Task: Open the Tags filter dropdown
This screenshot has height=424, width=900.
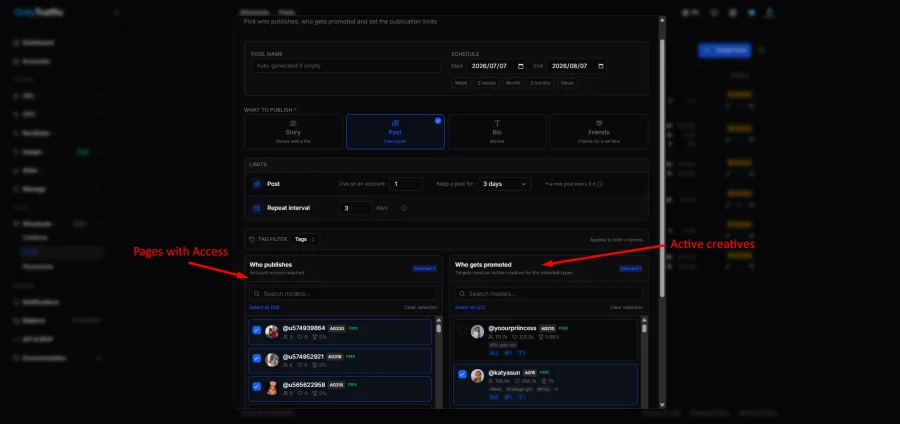Action: coord(305,239)
